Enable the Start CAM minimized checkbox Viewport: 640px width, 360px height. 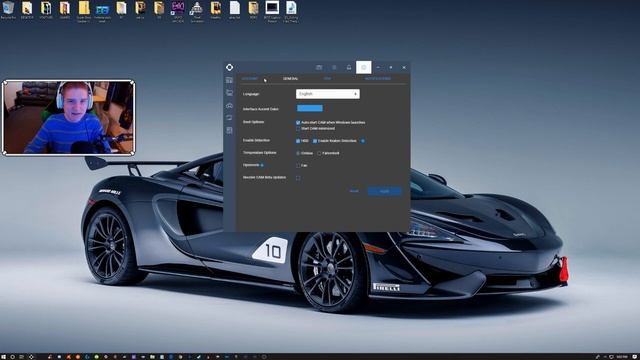click(x=298, y=129)
